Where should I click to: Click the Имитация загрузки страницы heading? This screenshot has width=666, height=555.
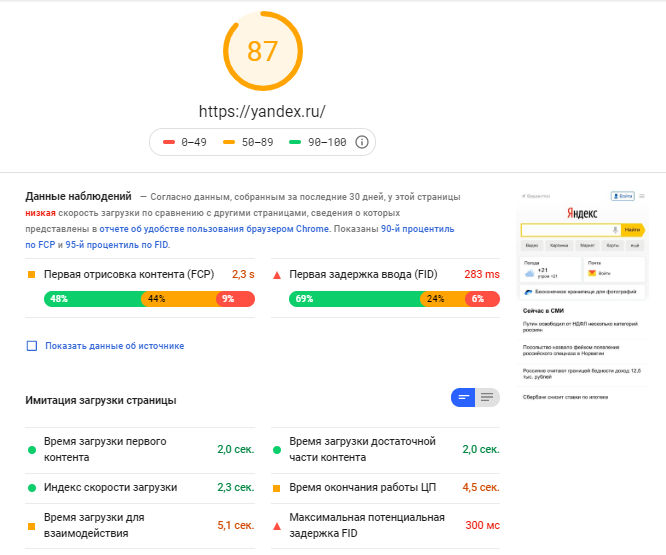(101, 400)
